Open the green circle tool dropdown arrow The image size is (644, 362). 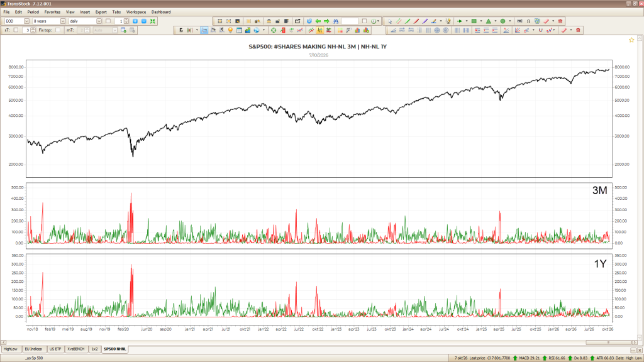pyautogui.click(x=510, y=21)
